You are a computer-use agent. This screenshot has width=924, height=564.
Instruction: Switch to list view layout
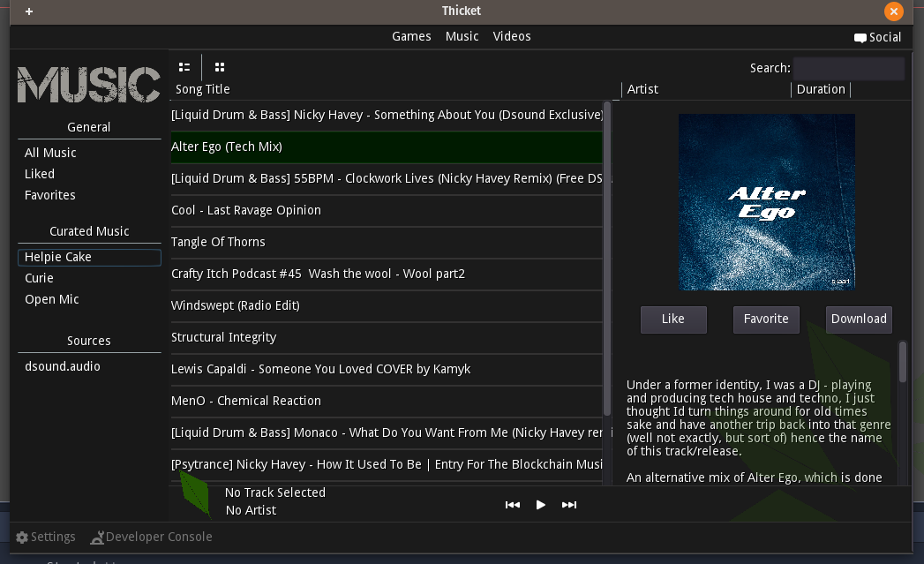coord(184,66)
